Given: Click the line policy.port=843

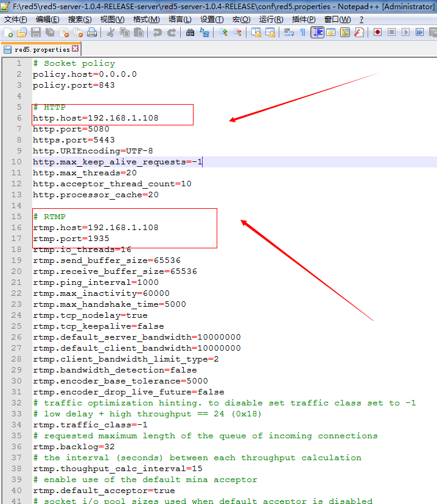Looking at the screenshot, I should [x=74, y=85].
